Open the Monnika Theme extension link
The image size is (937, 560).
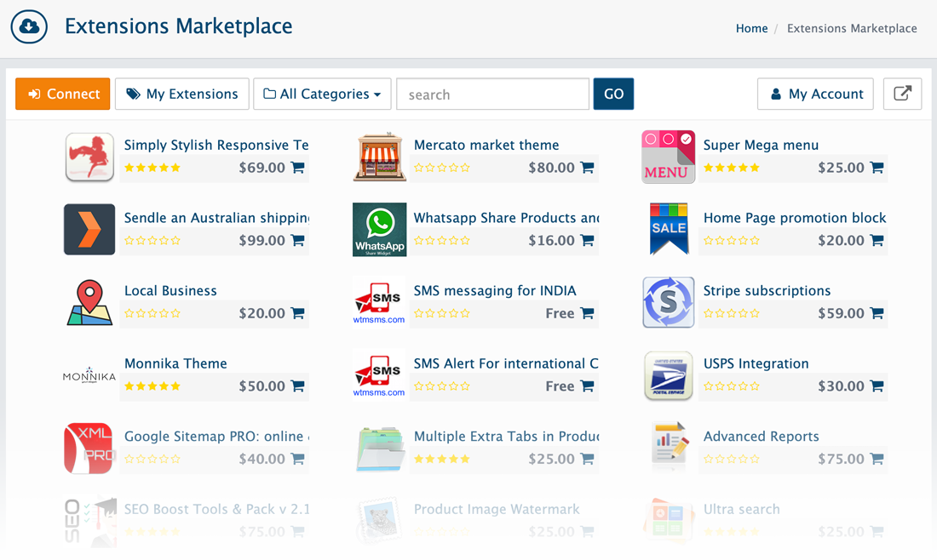[175, 363]
